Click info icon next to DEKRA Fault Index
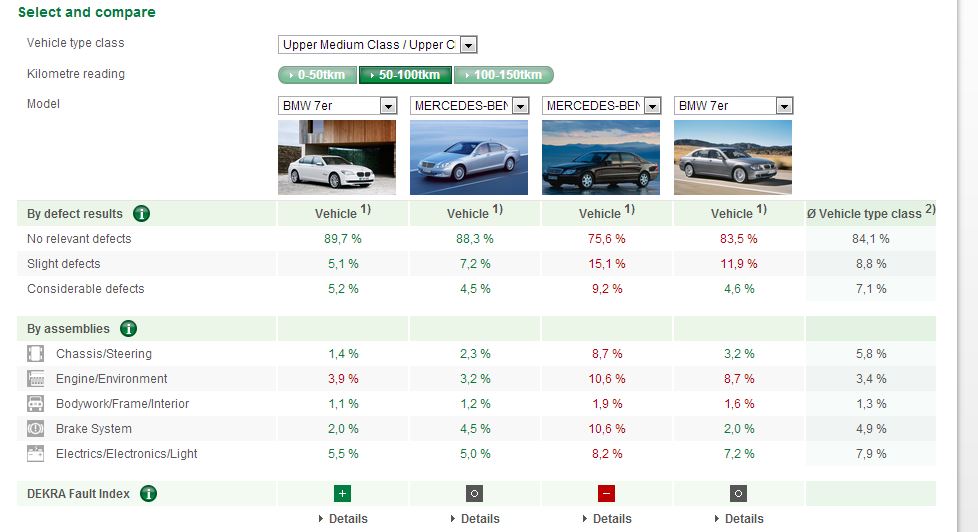This screenshot has height=532, width=978. pyautogui.click(x=149, y=494)
